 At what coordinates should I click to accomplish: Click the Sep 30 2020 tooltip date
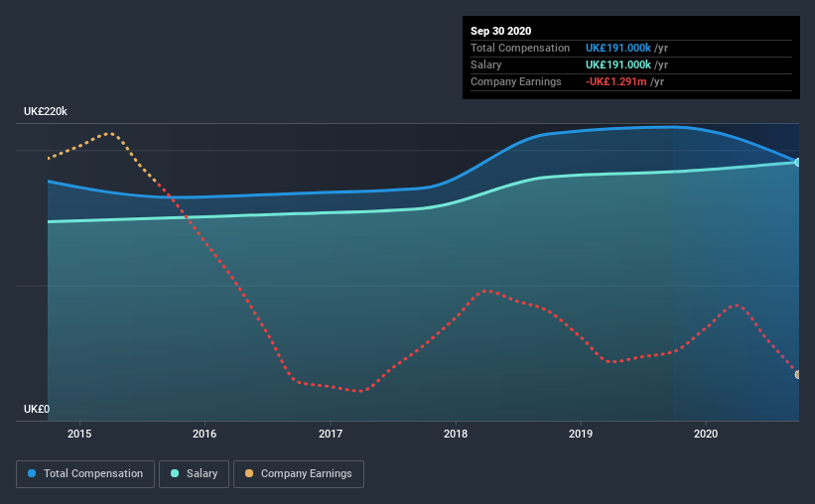pos(501,31)
